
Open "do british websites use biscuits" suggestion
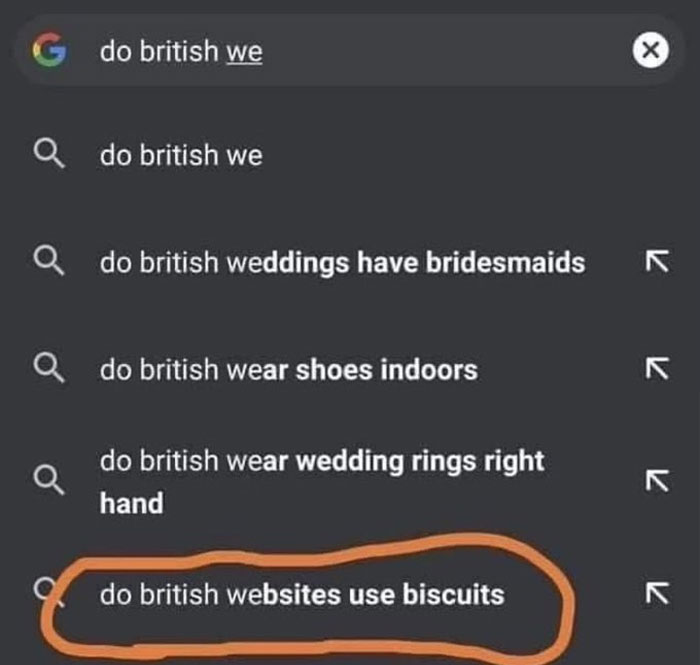(x=301, y=595)
